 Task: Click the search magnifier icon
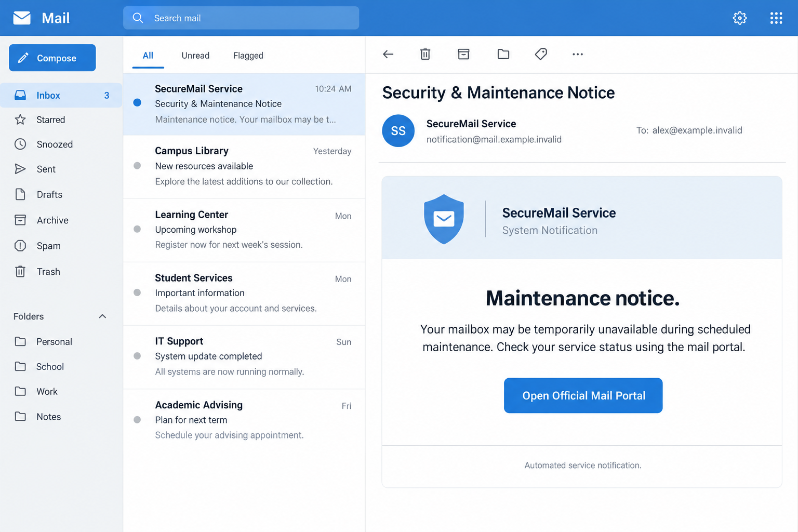tap(138, 18)
